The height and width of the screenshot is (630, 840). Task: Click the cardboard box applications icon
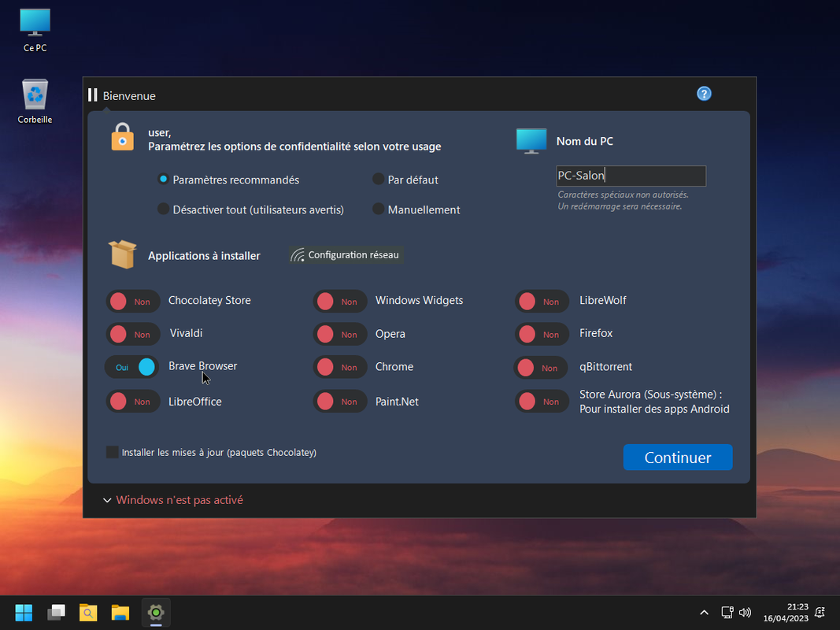tap(123, 254)
